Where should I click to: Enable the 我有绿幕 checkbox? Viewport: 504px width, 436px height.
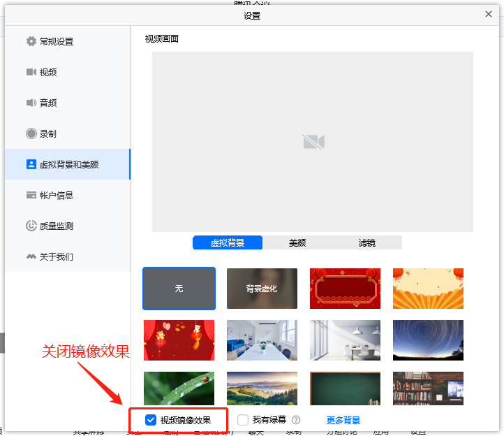243,420
